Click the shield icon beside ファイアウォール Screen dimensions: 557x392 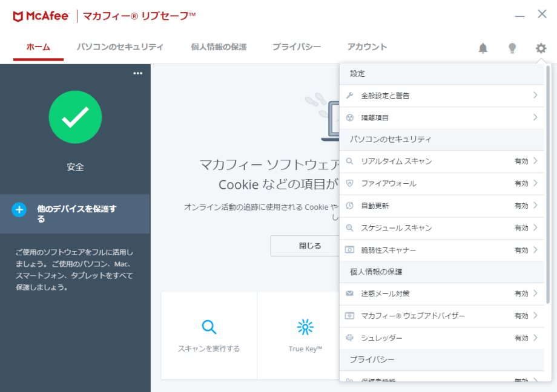pyautogui.click(x=350, y=183)
